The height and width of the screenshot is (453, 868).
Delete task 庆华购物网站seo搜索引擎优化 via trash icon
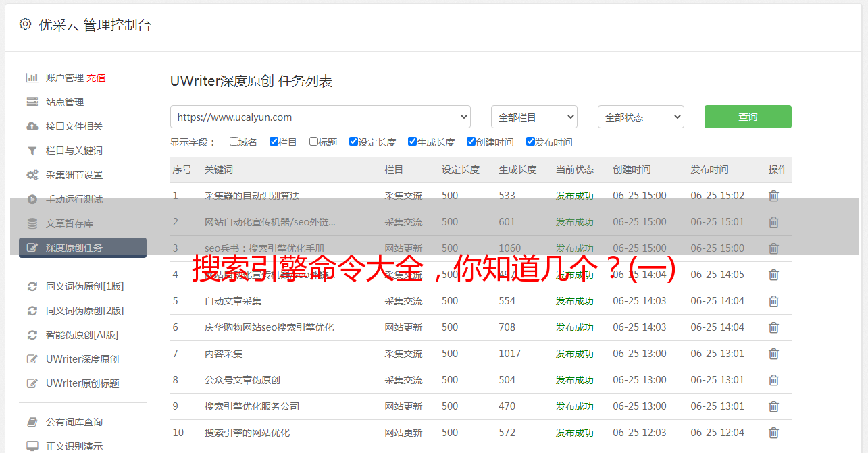[x=774, y=327]
